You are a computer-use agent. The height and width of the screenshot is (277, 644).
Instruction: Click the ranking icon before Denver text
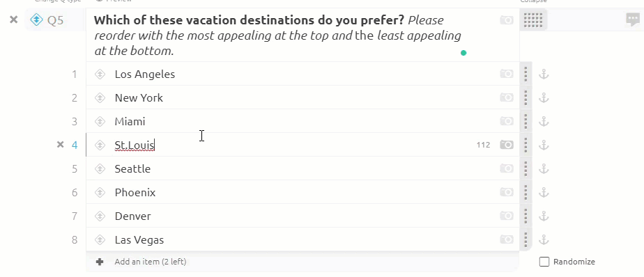[x=100, y=216]
